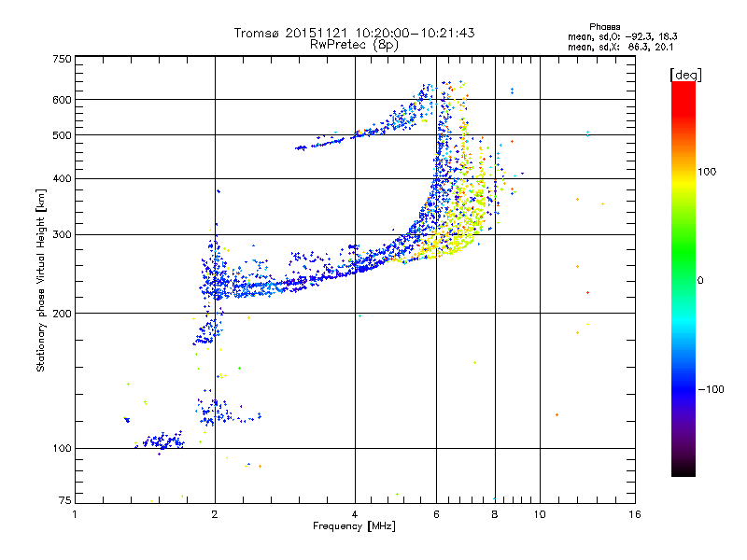Click the x-axis tick label '1'

click(75, 514)
